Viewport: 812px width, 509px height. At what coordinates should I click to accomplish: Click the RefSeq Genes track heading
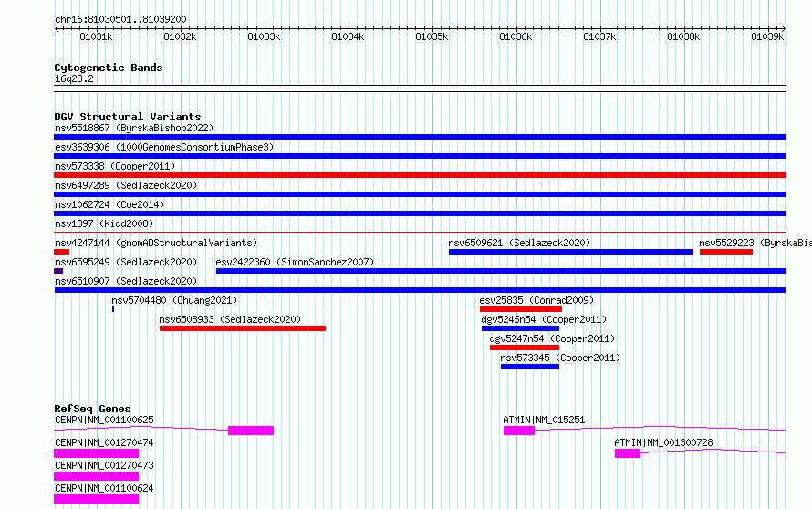click(x=92, y=409)
